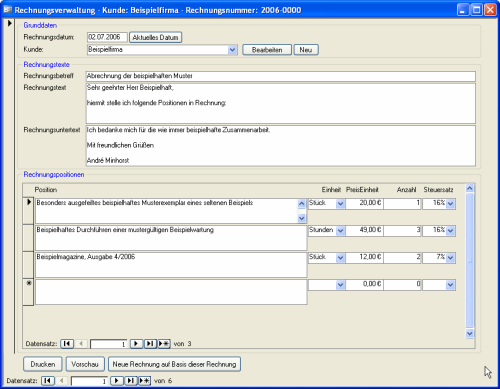Viewport: 500px width, 389px height.
Task: Click the Anzahl field with value 3
Action: [402, 230]
